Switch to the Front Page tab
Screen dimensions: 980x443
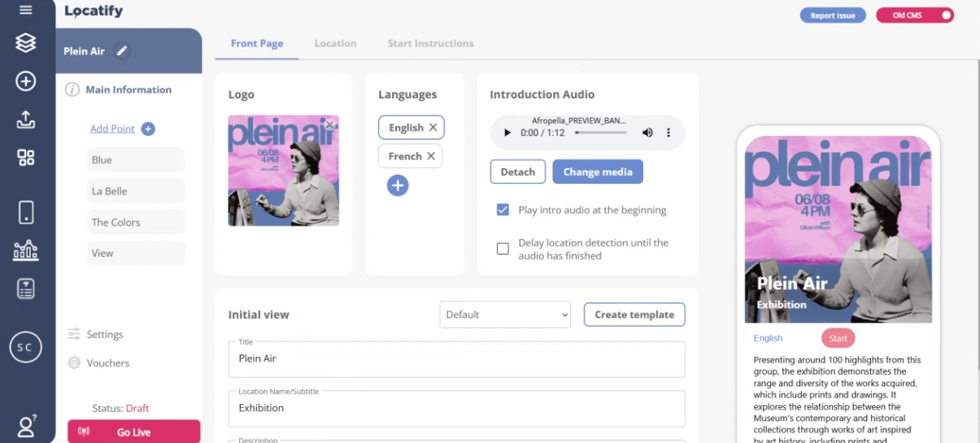click(257, 43)
